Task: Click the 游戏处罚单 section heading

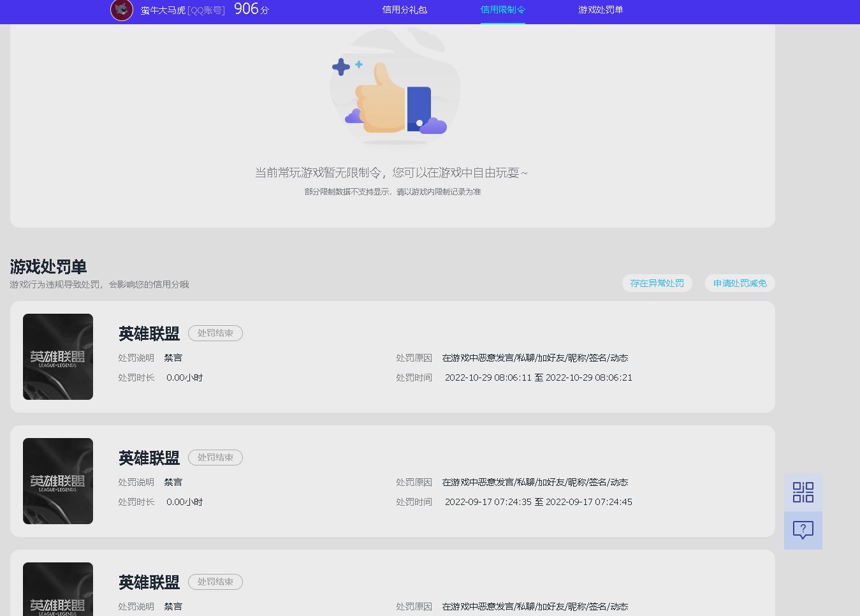Action: (x=48, y=267)
